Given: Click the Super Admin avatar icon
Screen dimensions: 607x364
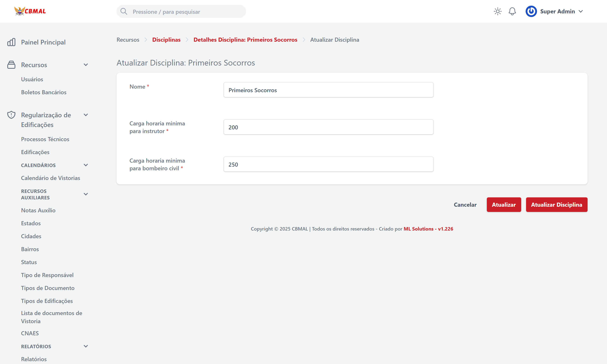Looking at the screenshot, I should tap(531, 11).
